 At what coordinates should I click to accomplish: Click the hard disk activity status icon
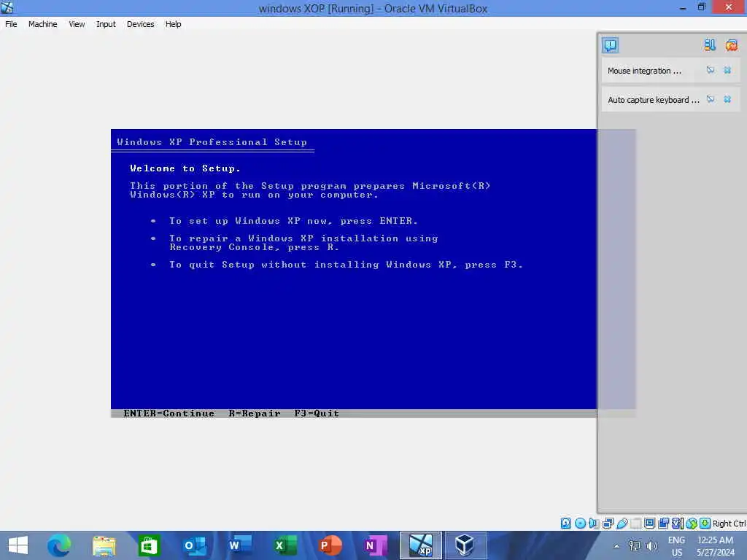[565, 524]
